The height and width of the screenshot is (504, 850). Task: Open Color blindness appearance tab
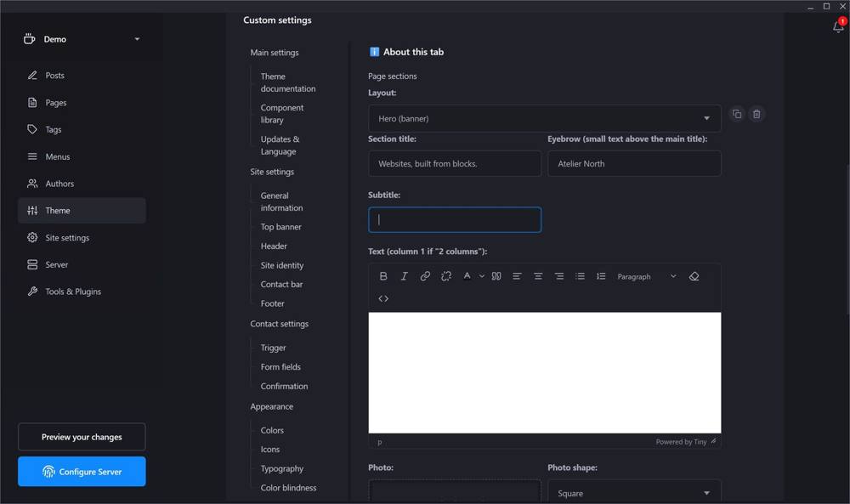click(x=288, y=488)
